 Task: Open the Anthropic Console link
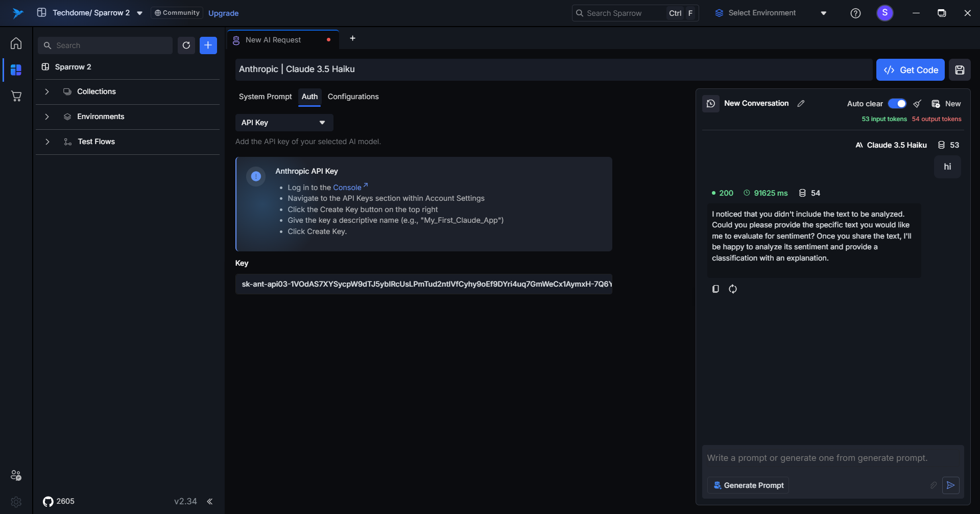click(x=347, y=188)
